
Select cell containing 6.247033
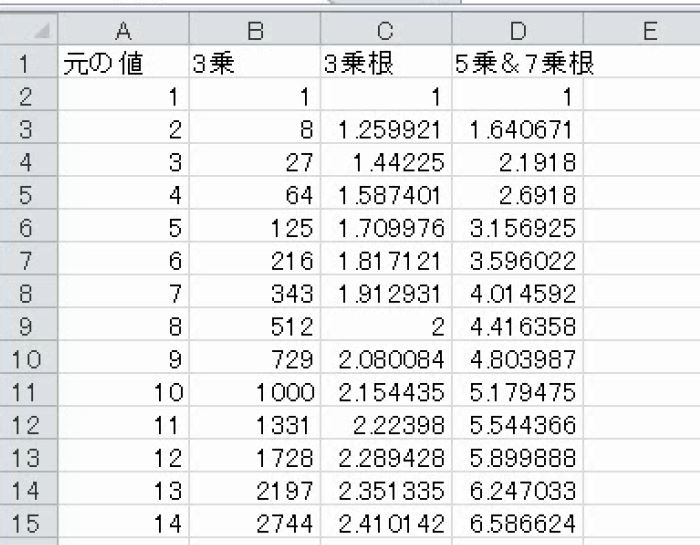[517, 488]
